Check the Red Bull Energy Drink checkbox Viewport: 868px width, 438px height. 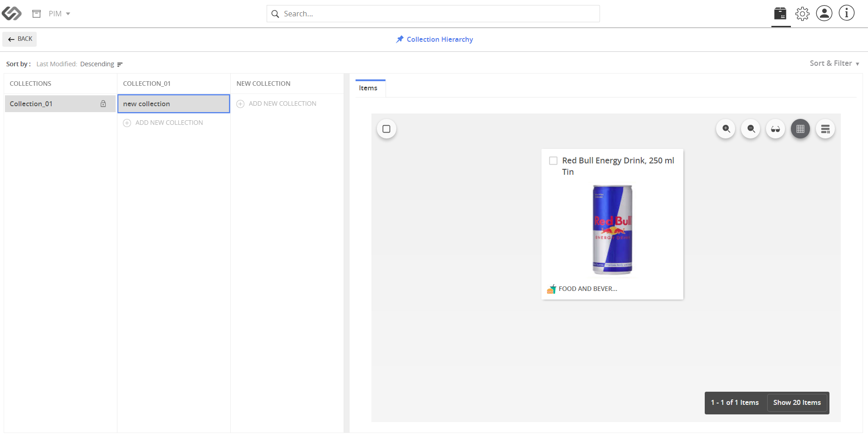(553, 161)
